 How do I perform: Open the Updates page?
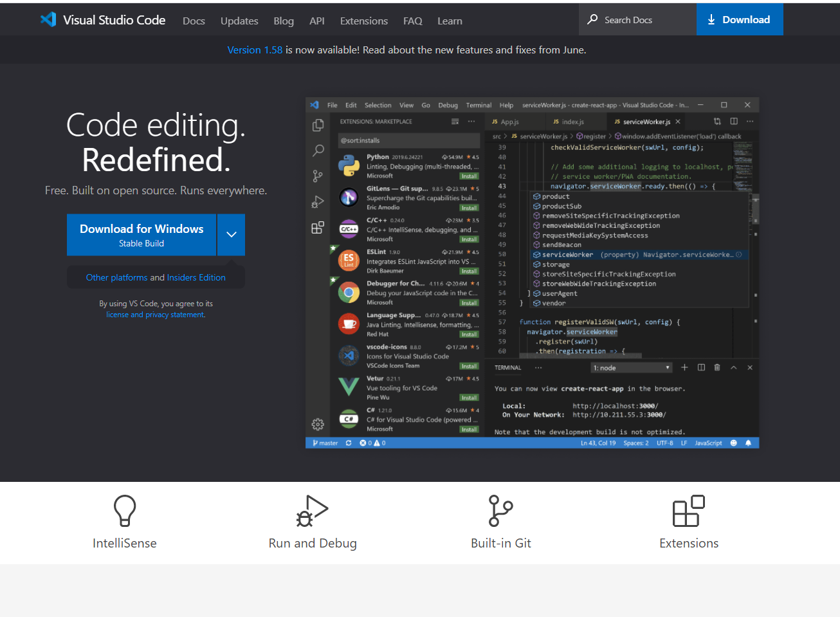(x=239, y=21)
